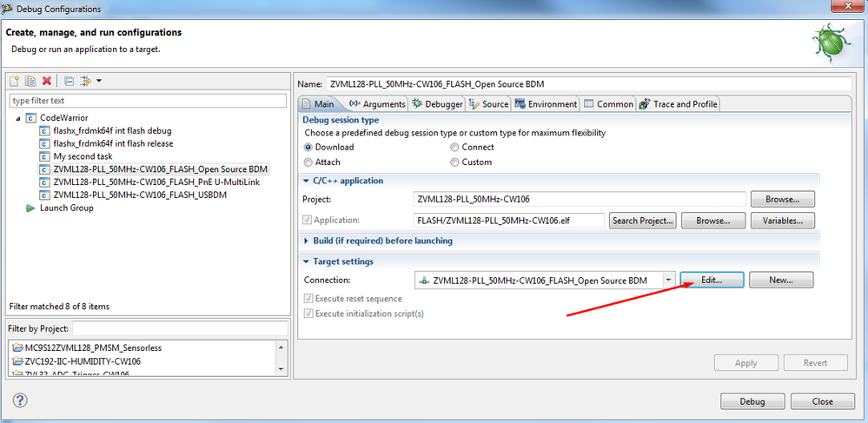Screen dimensions: 868x423
Task: Click the Project name text field
Action: pyautogui.click(x=580, y=199)
